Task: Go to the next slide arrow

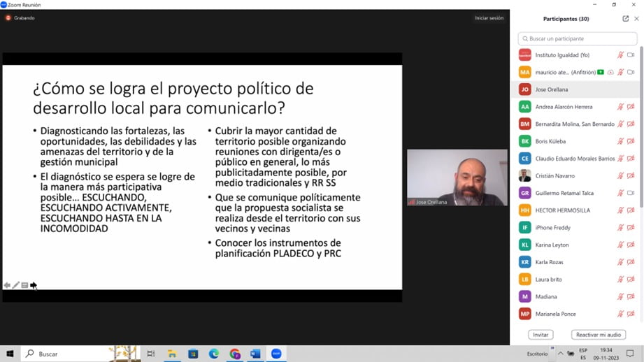Action: pyautogui.click(x=34, y=285)
